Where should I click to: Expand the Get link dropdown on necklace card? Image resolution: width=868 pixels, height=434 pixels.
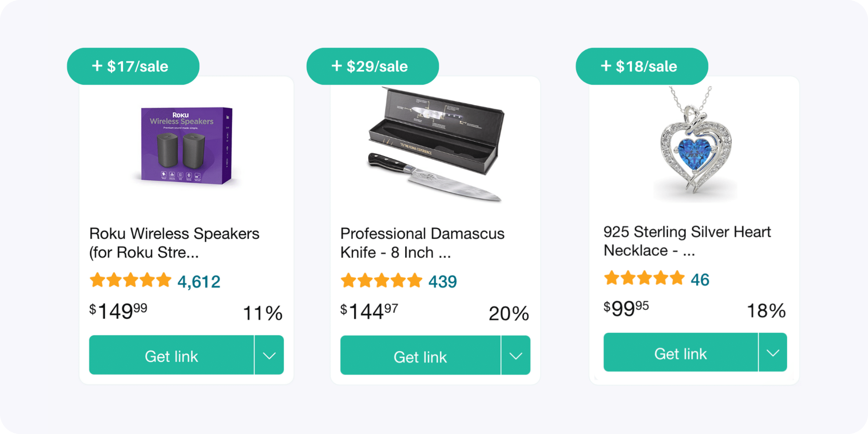click(773, 353)
